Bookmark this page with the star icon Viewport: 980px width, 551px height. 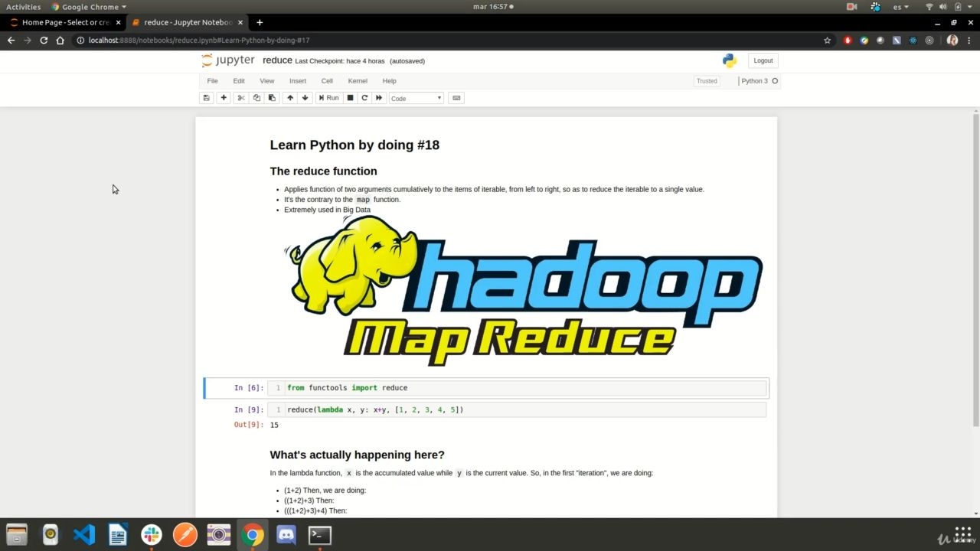click(x=827, y=40)
